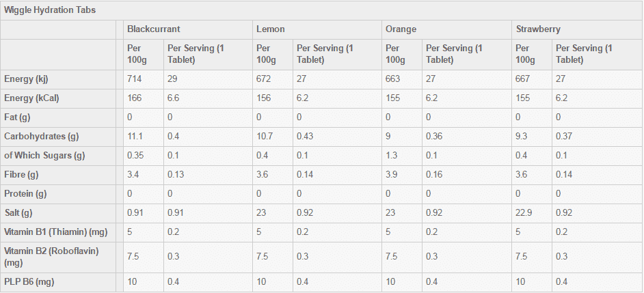Click Orange sugars per 100g value 1.3

click(x=392, y=155)
